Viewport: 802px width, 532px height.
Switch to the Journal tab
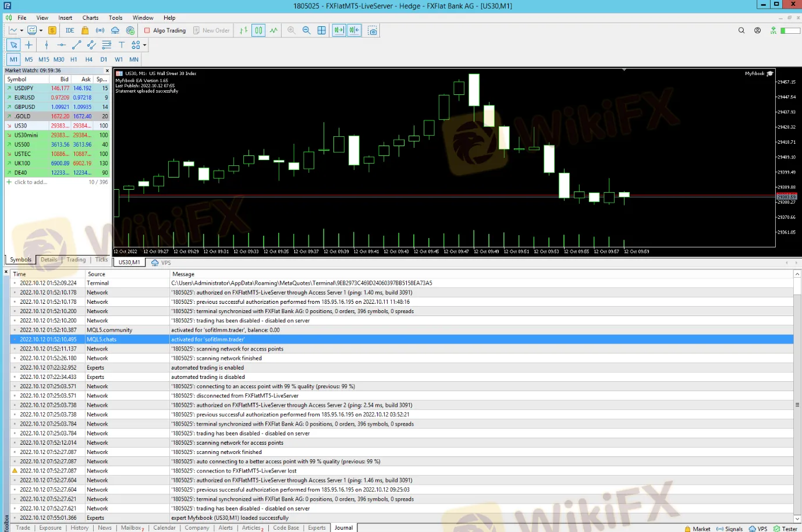343,527
